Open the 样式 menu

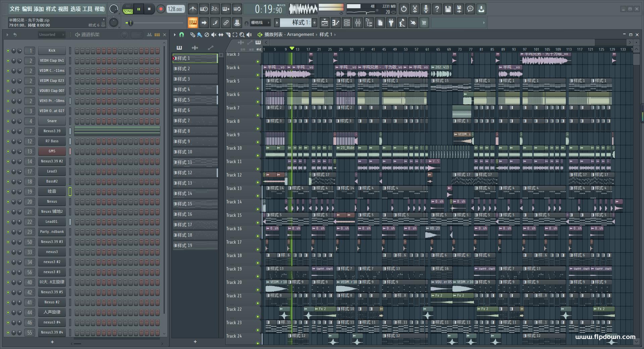point(51,9)
